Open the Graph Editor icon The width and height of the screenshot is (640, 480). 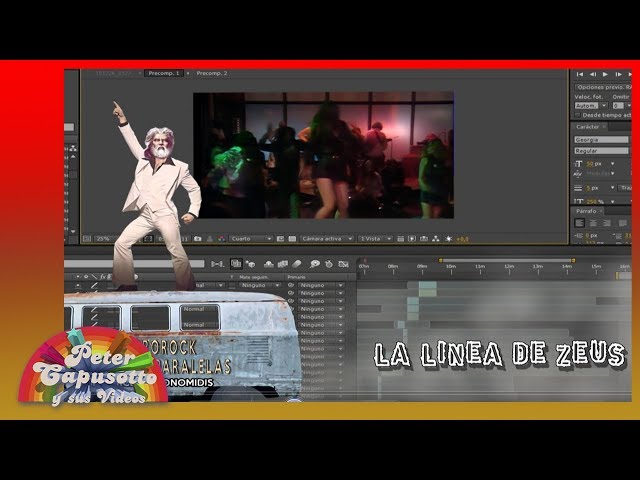click(x=343, y=264)
